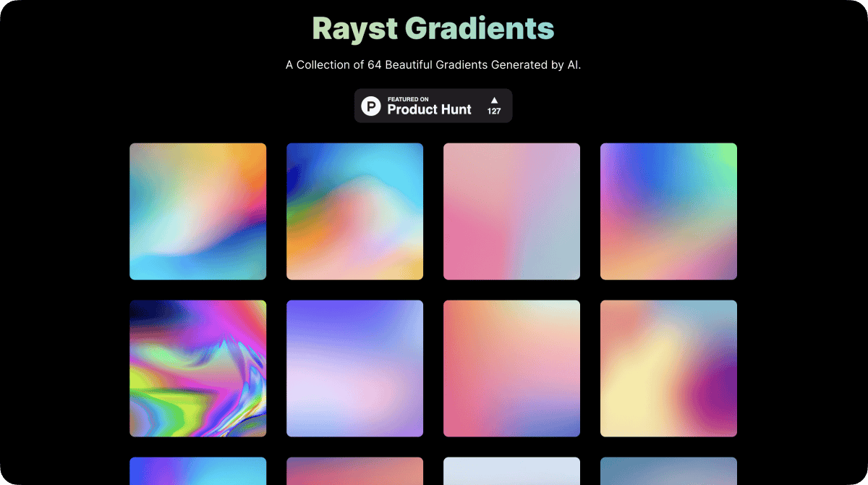Select the partially visible pale white-blue gradient
868x485 pixels.
pos(511,471)
